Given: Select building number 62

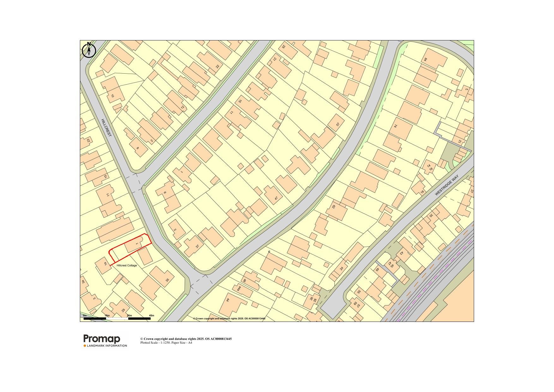Looking at the screenshot, I should pyautogui.click(x=334, y=207).
